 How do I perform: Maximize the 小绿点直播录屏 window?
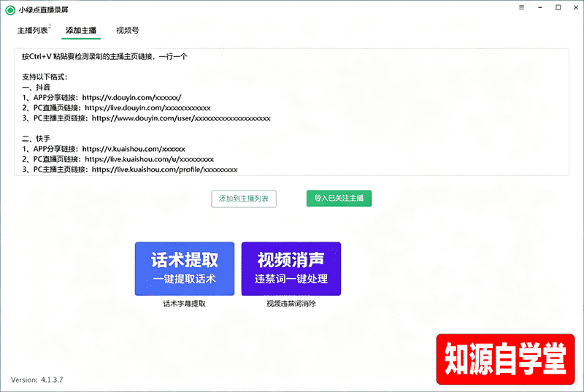pyautogui.click(x=558, y=7)
